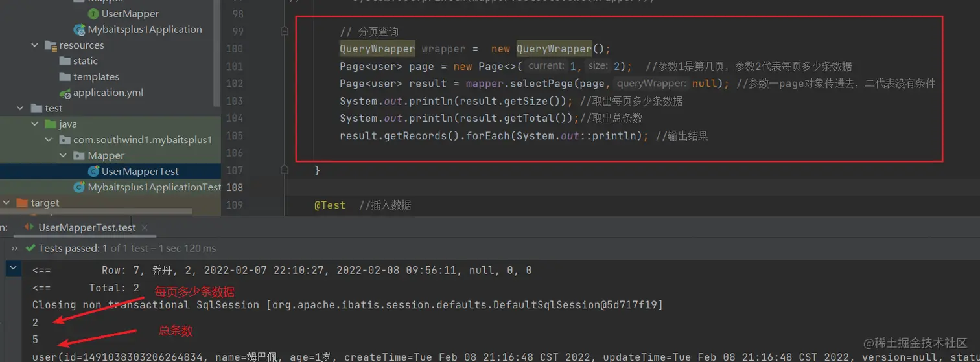
Task: Collapse the Mapper test package
Action: click(64, 155)
